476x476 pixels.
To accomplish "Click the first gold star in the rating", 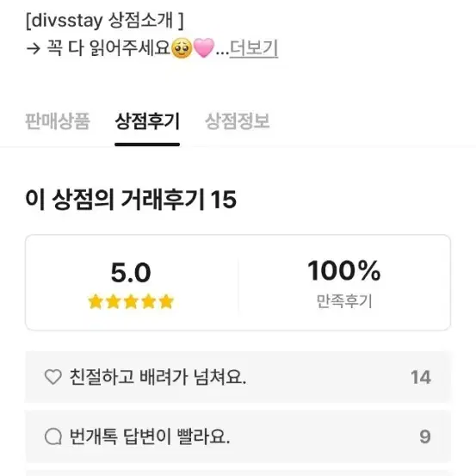I will point(96,302).
